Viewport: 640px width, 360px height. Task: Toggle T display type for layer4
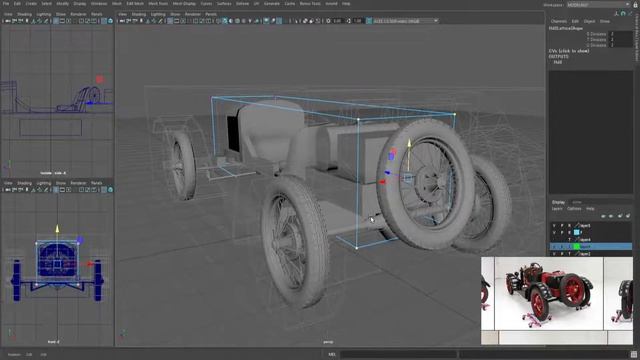(569, 240)
